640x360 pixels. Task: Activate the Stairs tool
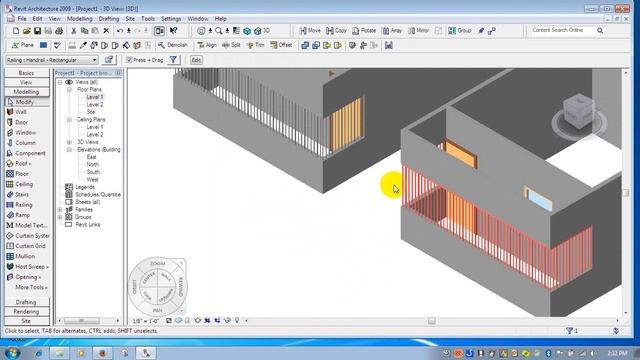[18, 194]
